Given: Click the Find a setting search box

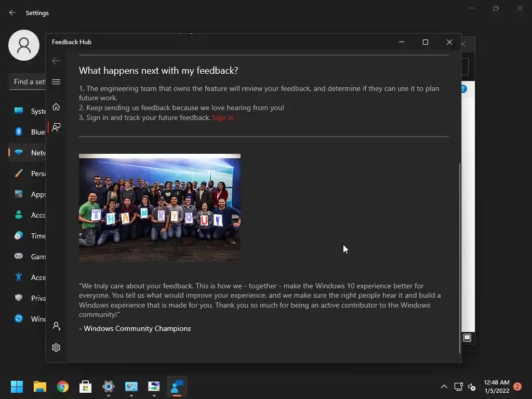Looking at the screenshot, I should [27, 82].
